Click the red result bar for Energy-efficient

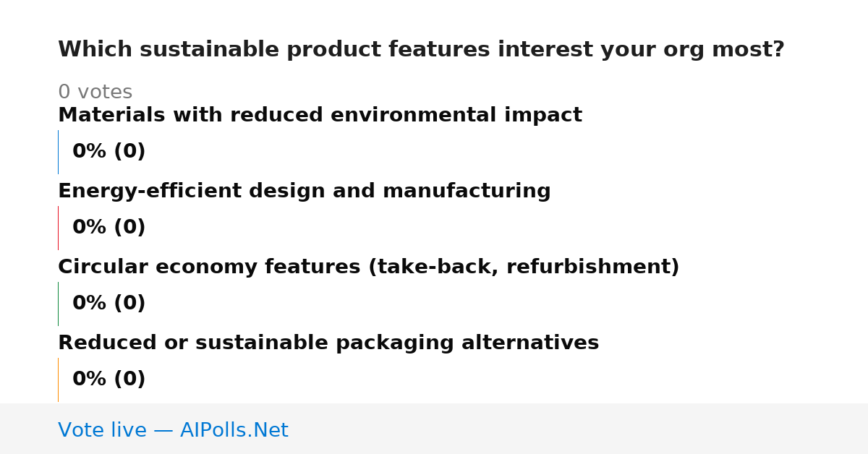point(58,228)
